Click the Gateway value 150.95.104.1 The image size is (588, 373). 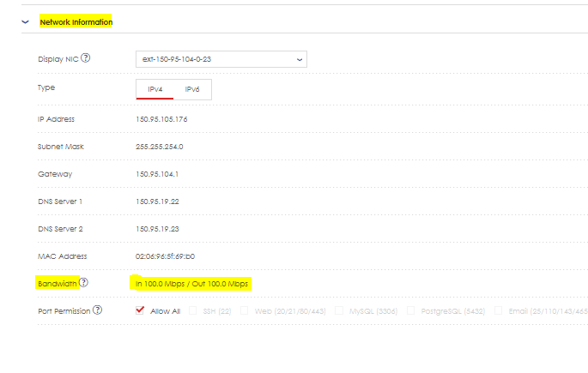[x=157, y=174]
